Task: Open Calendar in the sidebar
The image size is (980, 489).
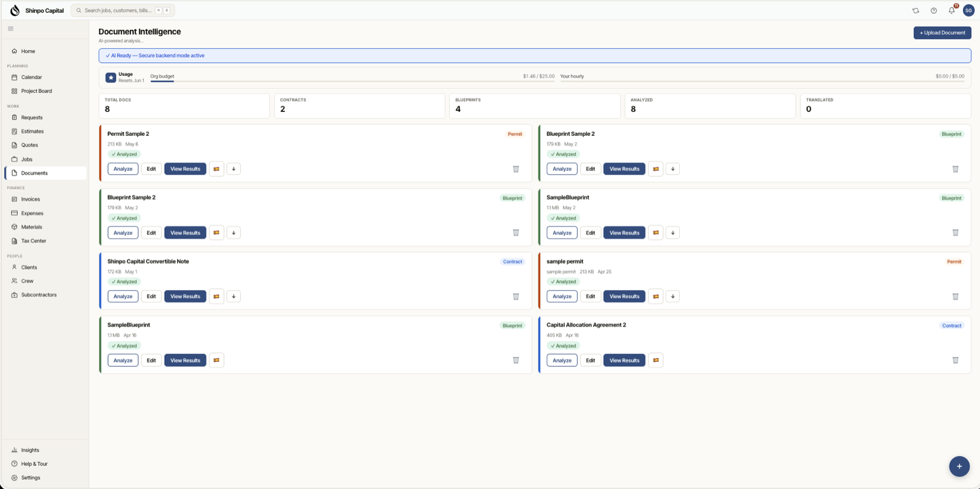Action: 45,77
